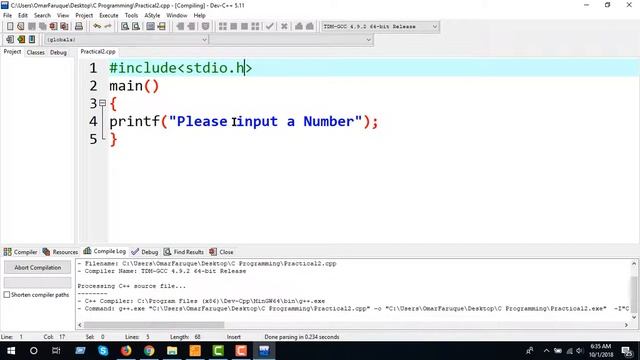Screen dimensions: 640x360
Task: Toggle the Shorten compiler paths checkbox
Action: (7, 295)
